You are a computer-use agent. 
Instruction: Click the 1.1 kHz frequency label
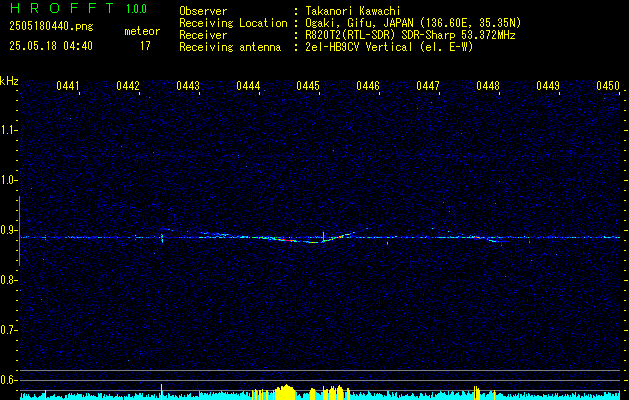tap(7, 130)
